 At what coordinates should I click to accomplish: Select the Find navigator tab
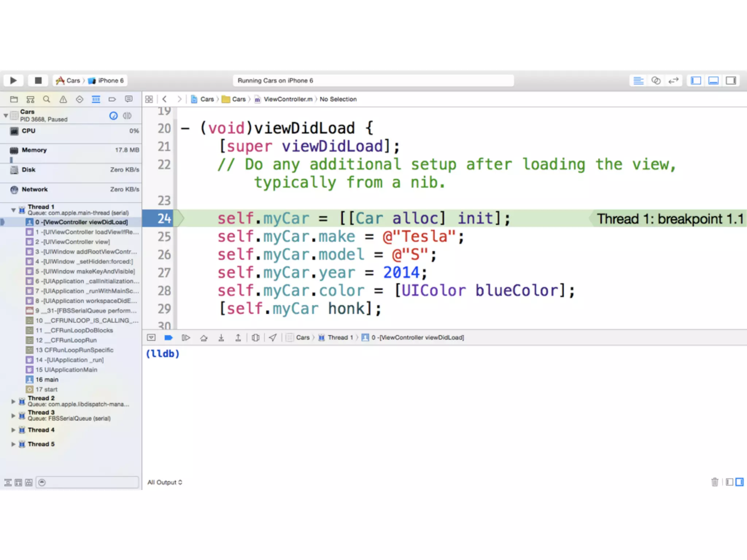point(47,99)
